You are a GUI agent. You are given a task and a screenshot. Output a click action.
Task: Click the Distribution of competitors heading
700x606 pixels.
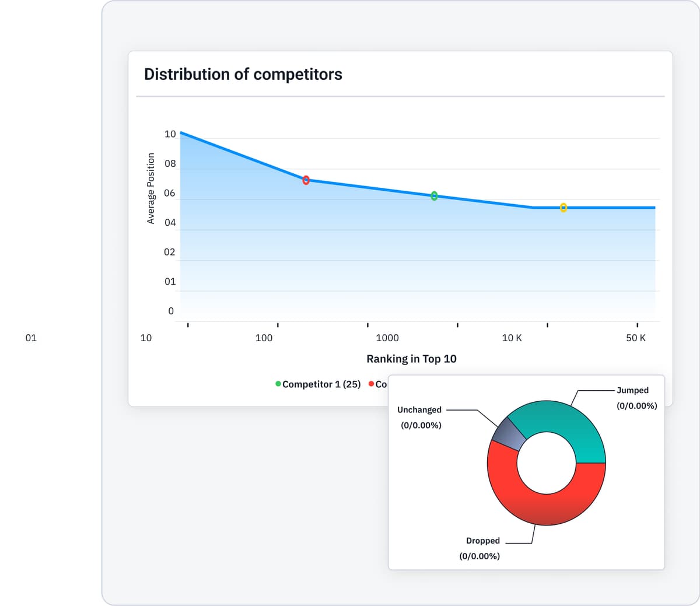[243, 75]
